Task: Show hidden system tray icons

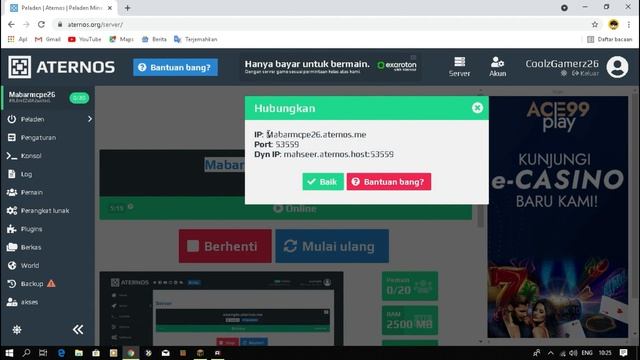Action: (550, 353)
